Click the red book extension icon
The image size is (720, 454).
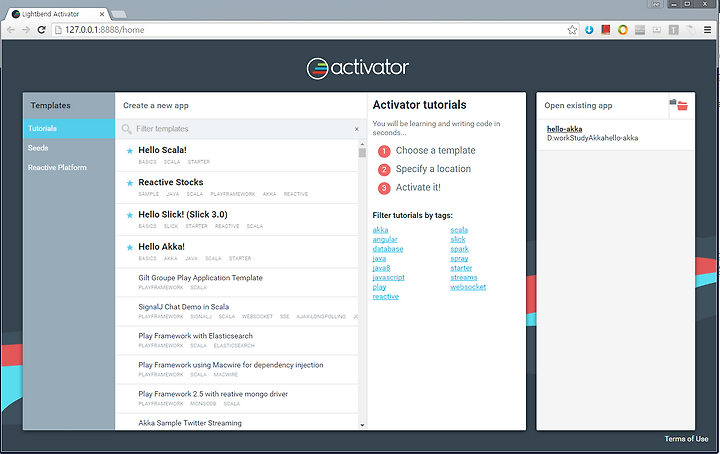click(x=606, y=30)
